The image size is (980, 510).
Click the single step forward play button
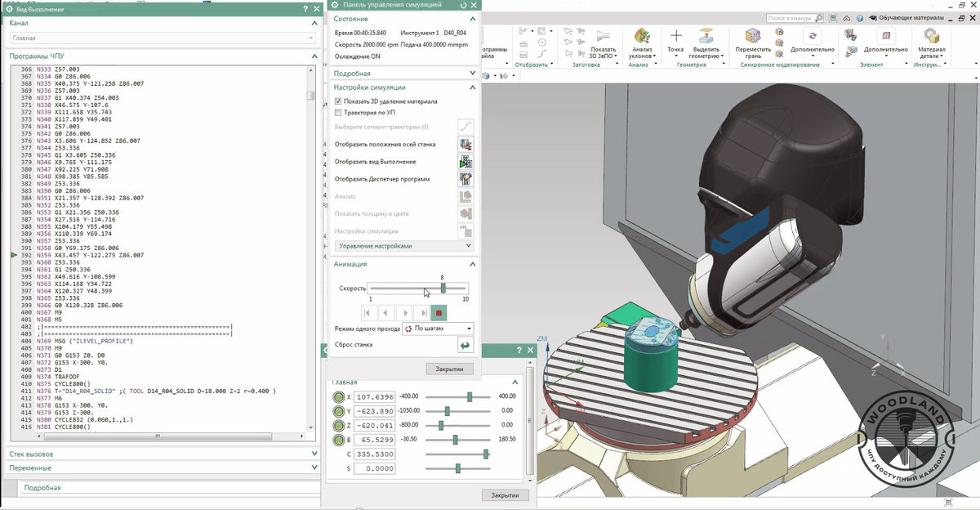(x=405, y=312)
